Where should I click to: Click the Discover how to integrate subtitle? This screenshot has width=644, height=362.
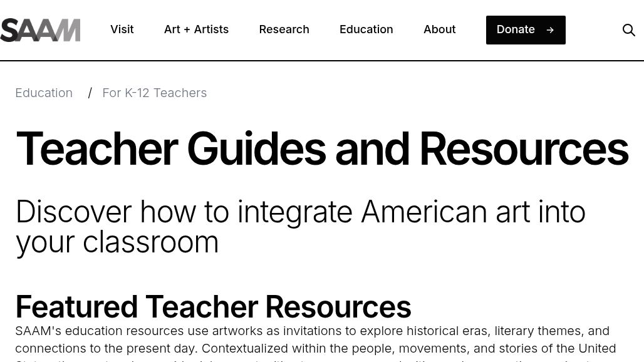pos(301,226)
